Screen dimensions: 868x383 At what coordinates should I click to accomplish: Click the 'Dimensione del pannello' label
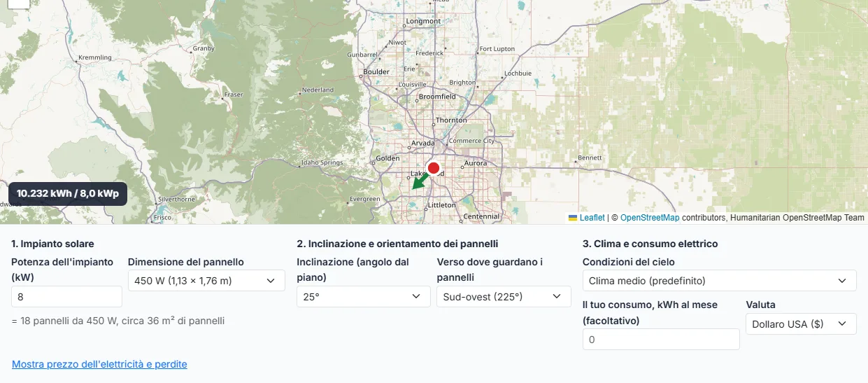pyautogui.click(x=186, y=262)
